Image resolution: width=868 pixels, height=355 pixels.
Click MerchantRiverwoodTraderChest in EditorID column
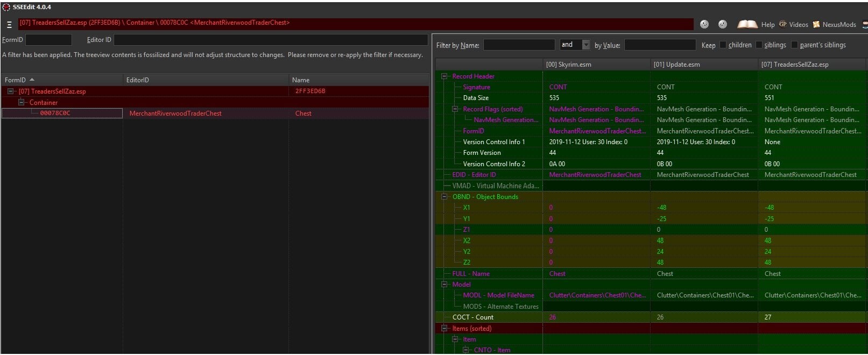(x=175, y=113)
